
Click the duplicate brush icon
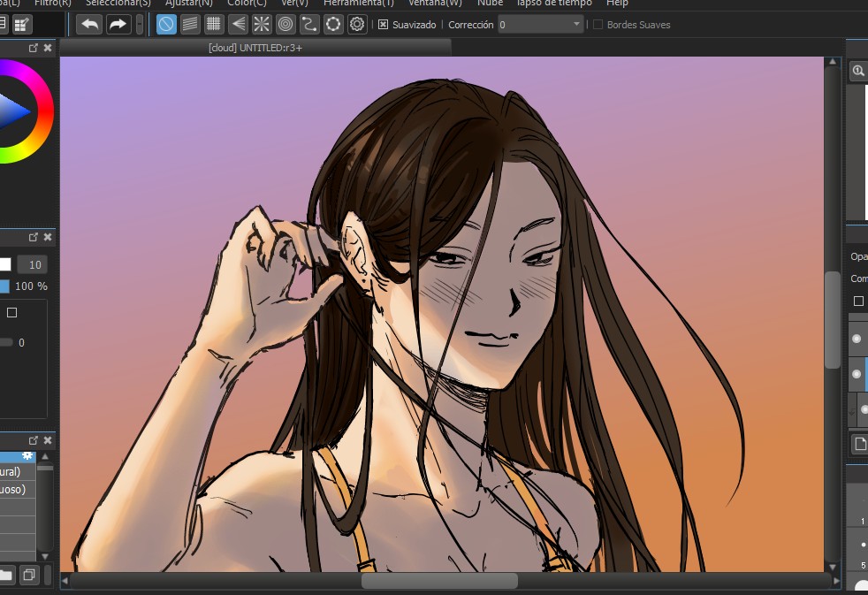[x=29, y=575]
